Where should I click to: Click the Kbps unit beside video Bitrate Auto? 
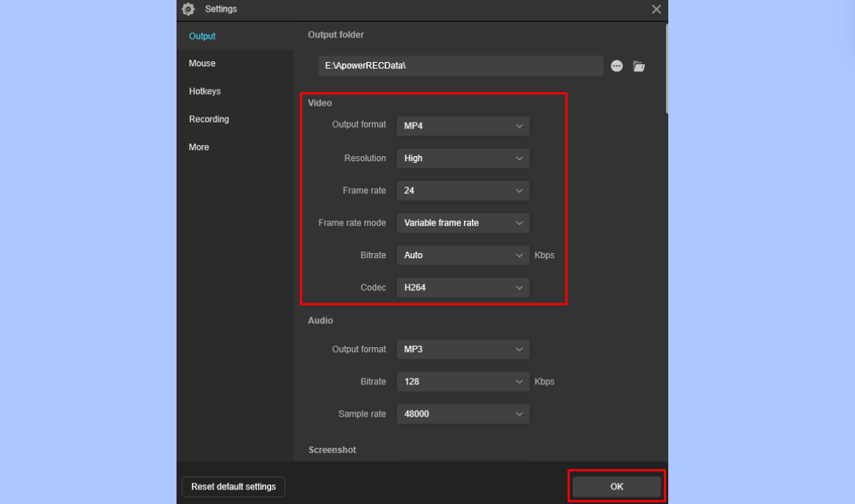(544, 255)
